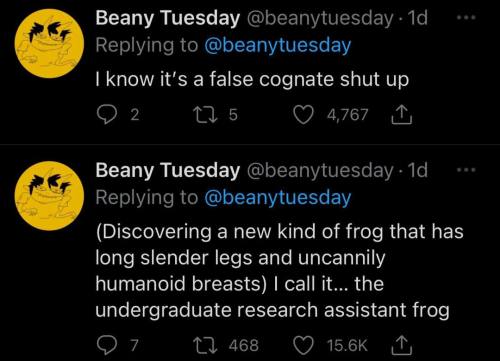Open Beany Tuesday name on the second tweet

(x=168, y=171)
